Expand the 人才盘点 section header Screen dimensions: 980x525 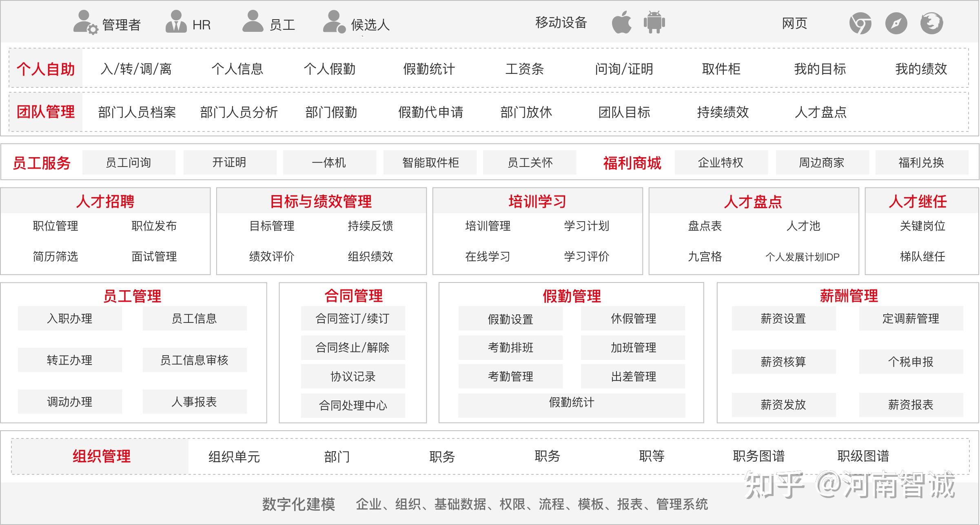point(756,201)
